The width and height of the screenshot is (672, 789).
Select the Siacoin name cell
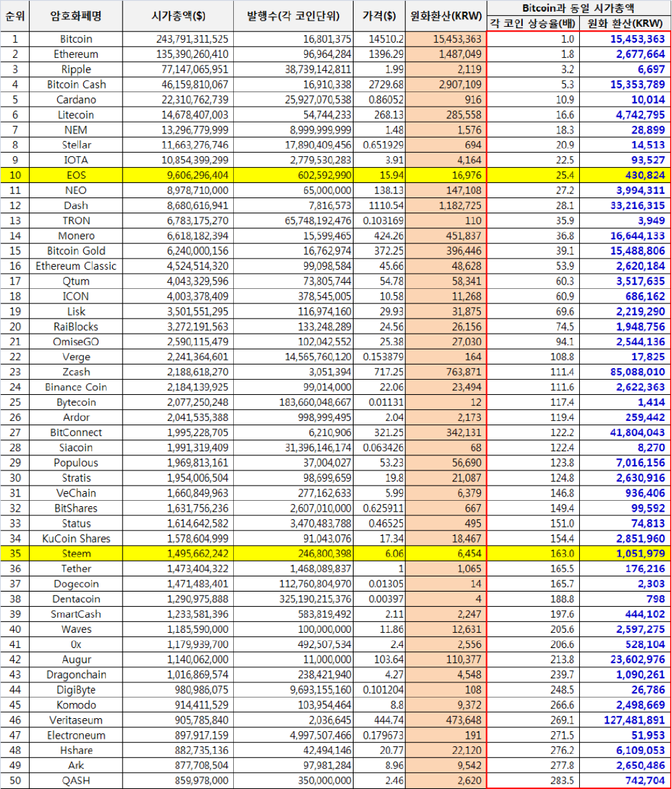76,447
